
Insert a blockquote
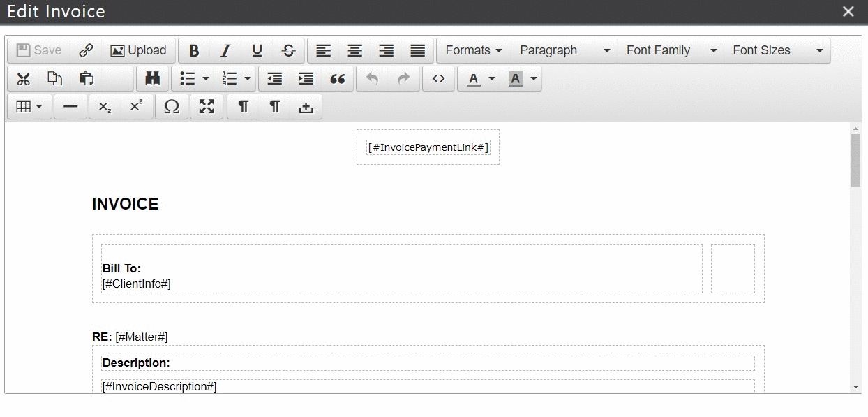point(338,79)
